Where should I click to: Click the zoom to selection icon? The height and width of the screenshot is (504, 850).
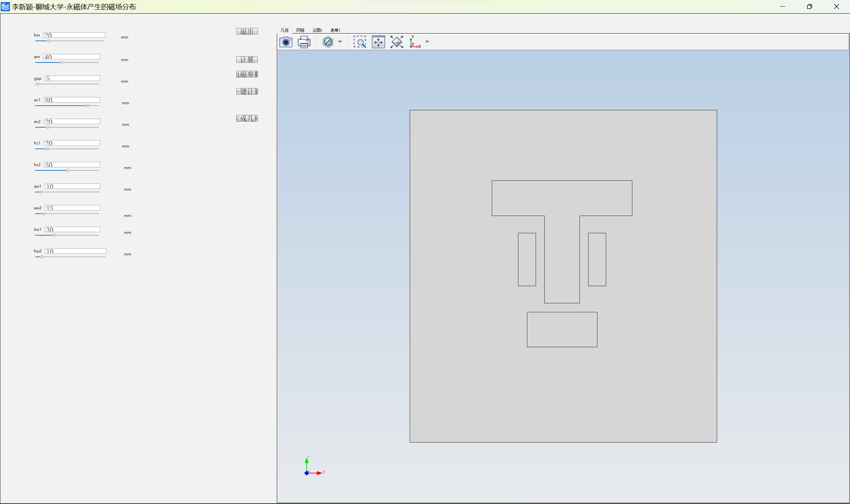pyautogui.click(x=378, y=42)
